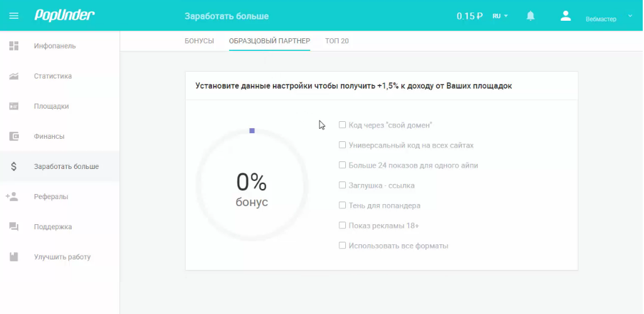Click the 0% bonus progress circle
This screenshot has height=314, width=644.
tap(252, 185)
